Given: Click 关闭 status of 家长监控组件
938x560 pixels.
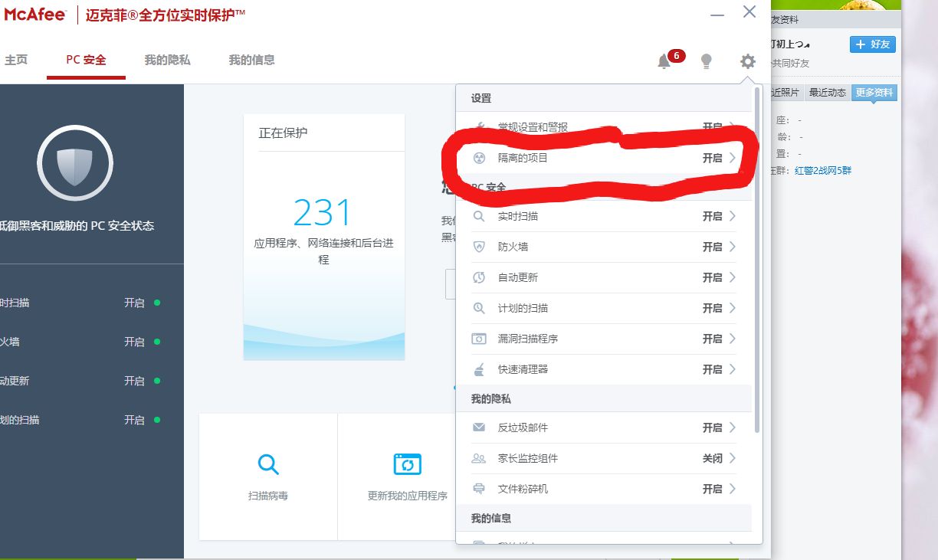Looking at the screenshot, I should [713, 458].
